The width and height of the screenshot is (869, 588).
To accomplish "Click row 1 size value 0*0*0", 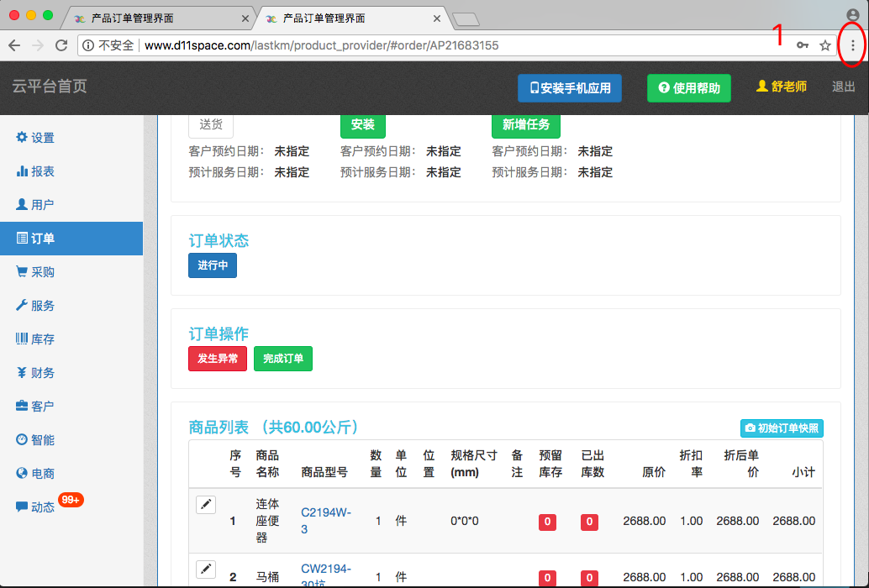I will click(465, 521).
